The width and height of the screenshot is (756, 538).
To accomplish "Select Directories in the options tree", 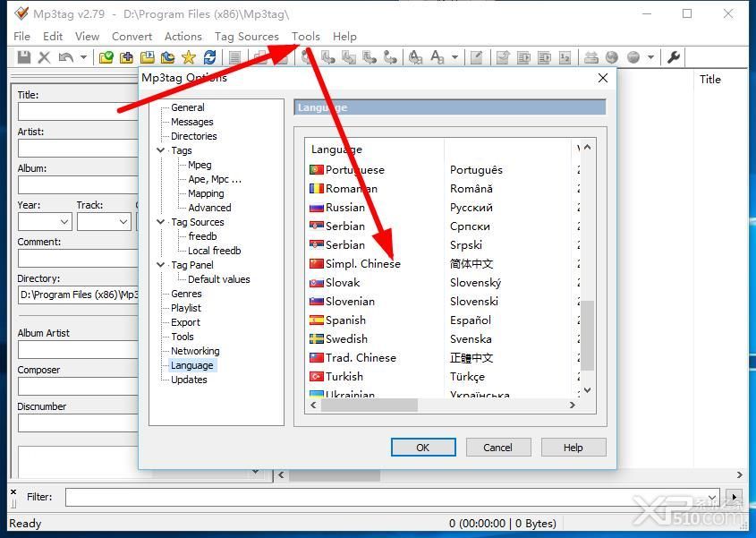I will (194, 136).
